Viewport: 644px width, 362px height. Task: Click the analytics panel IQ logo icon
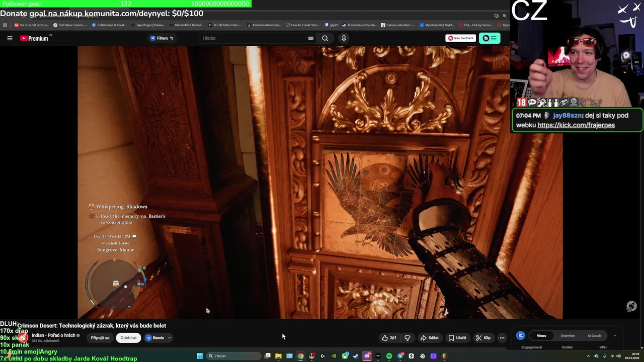point(521,335)
